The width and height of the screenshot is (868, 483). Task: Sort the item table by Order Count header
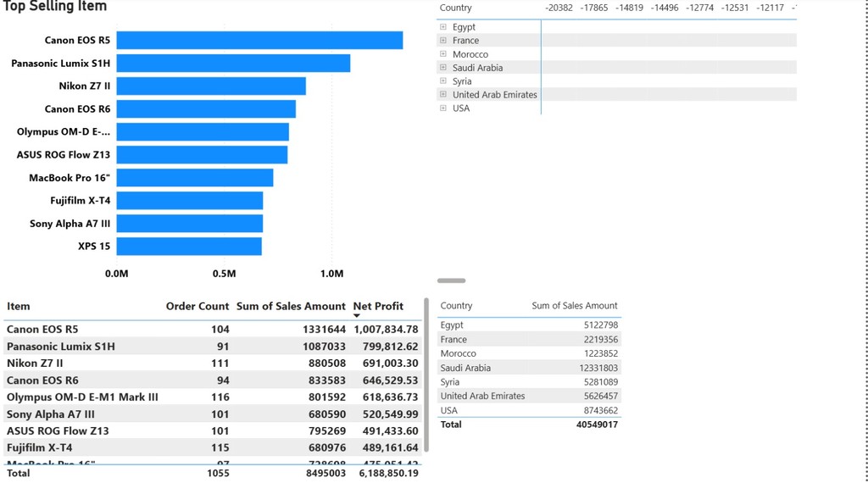click(x=197, y=306)
